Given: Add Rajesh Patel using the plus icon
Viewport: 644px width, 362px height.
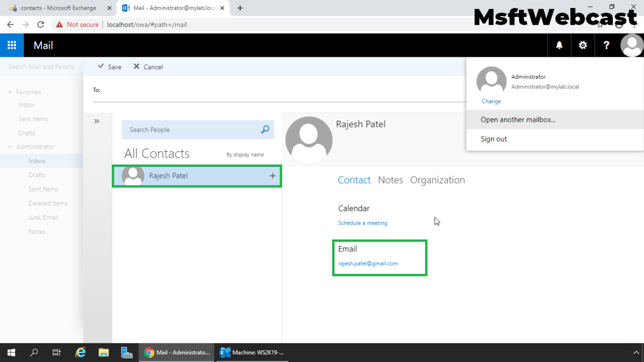Looking at the screenshot, I should coord(272,175).
